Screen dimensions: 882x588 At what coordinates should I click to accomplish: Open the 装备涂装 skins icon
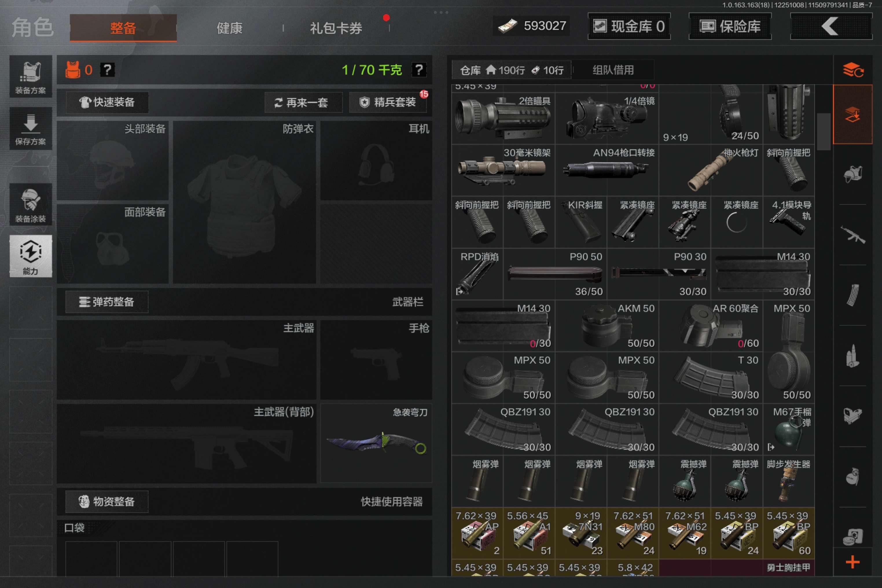pos(30,205)
